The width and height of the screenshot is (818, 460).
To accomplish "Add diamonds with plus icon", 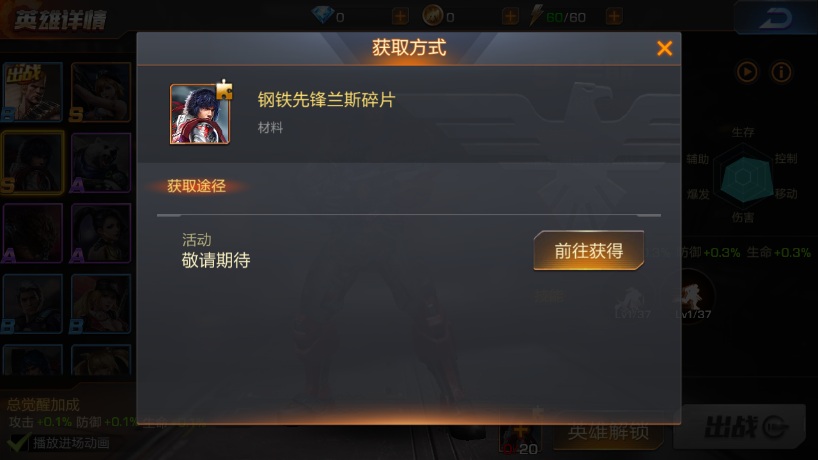I will coord(400,17).
